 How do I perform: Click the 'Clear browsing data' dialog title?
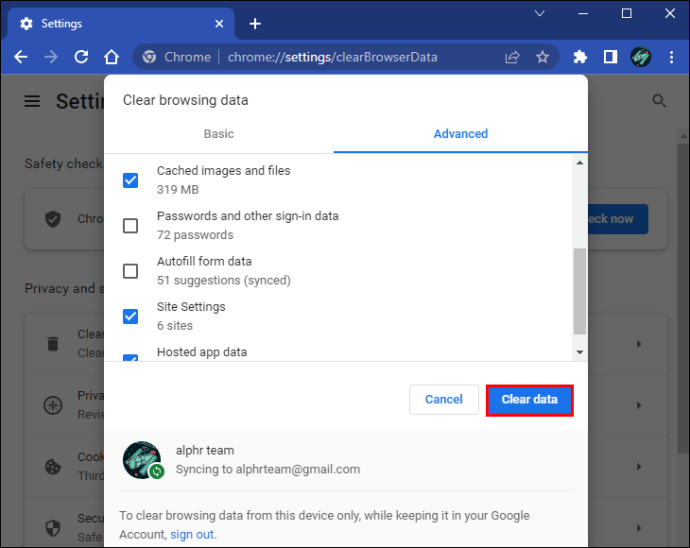coord(185,100)
